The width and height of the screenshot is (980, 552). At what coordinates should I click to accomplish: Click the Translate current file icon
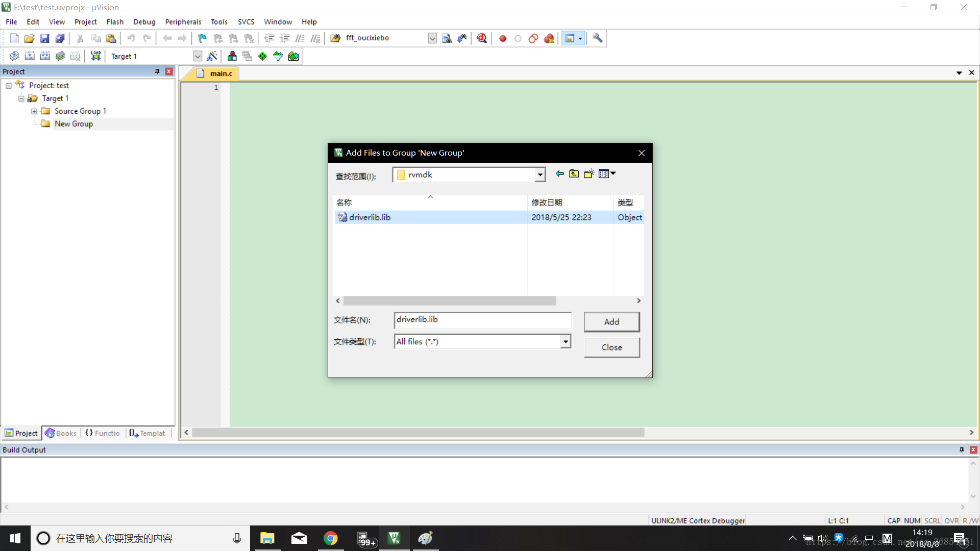(x=14, y=56)
